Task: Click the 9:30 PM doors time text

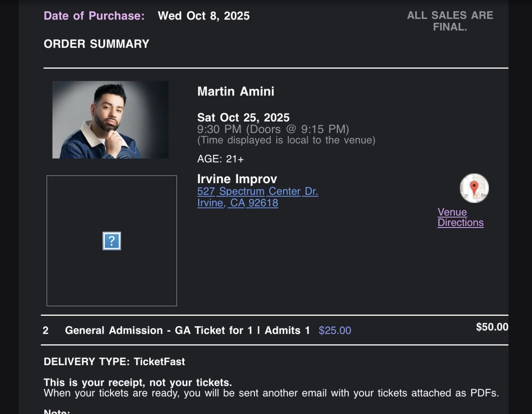Action: click(273, 129)
